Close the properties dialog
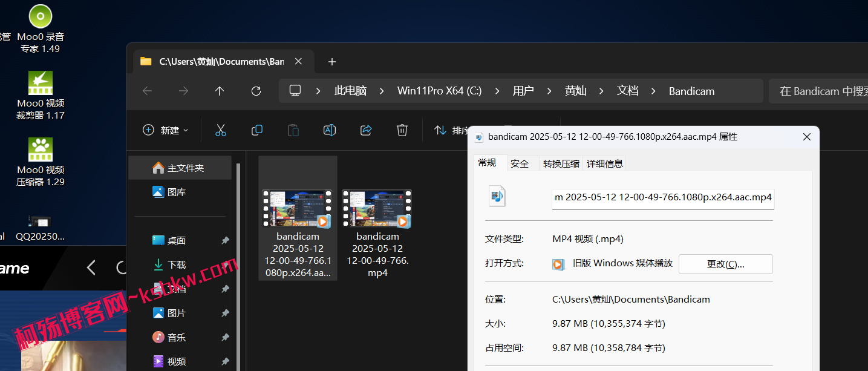The width and height of the screenshot is (868, 371). tap(806, 137)
